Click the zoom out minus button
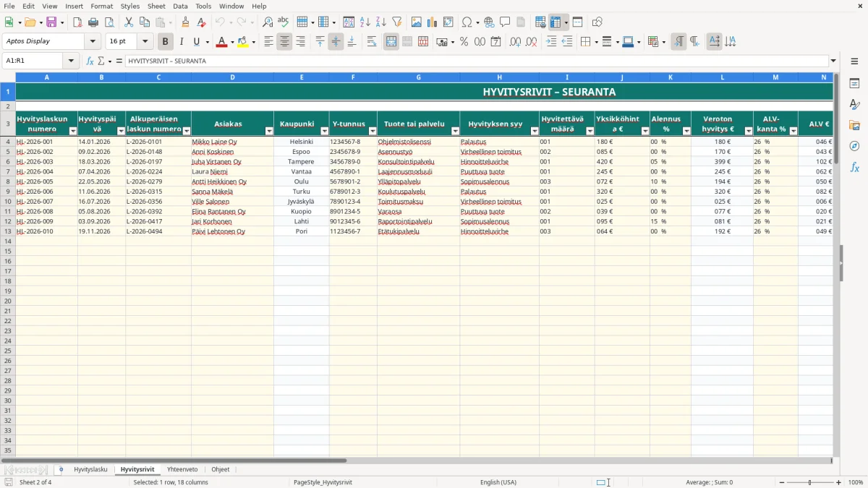 pyautogui.click(x=782, y=482)
